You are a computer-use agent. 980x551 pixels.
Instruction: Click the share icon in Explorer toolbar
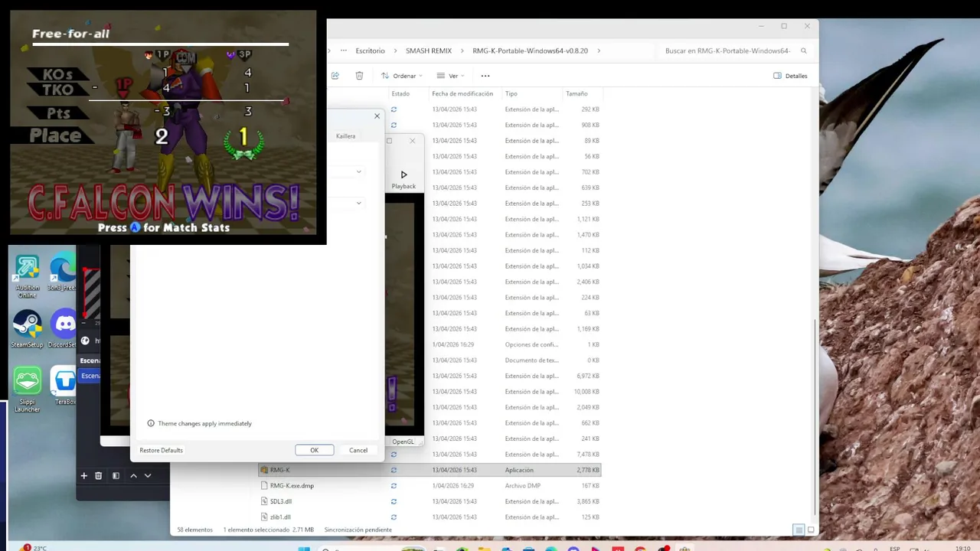pyautogui.click(x=335, y=76)
